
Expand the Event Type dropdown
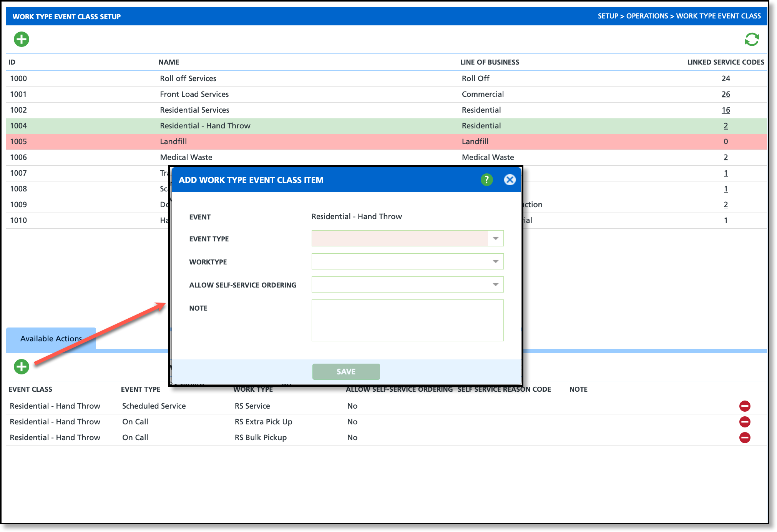(x=495, y=238)
